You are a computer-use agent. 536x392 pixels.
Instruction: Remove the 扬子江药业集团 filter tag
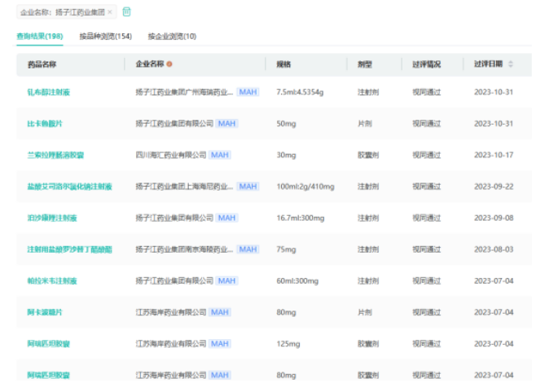tap(110, 12)
